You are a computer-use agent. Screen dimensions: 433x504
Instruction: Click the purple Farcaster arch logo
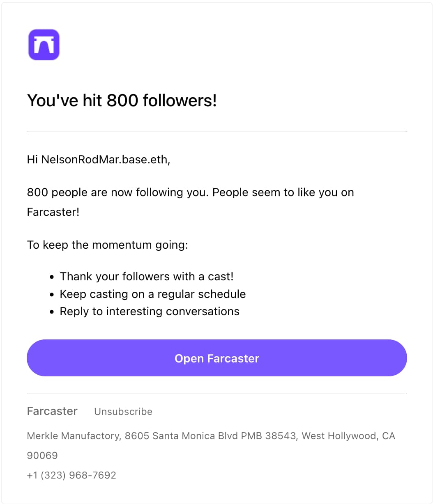[x=44, y=45]
